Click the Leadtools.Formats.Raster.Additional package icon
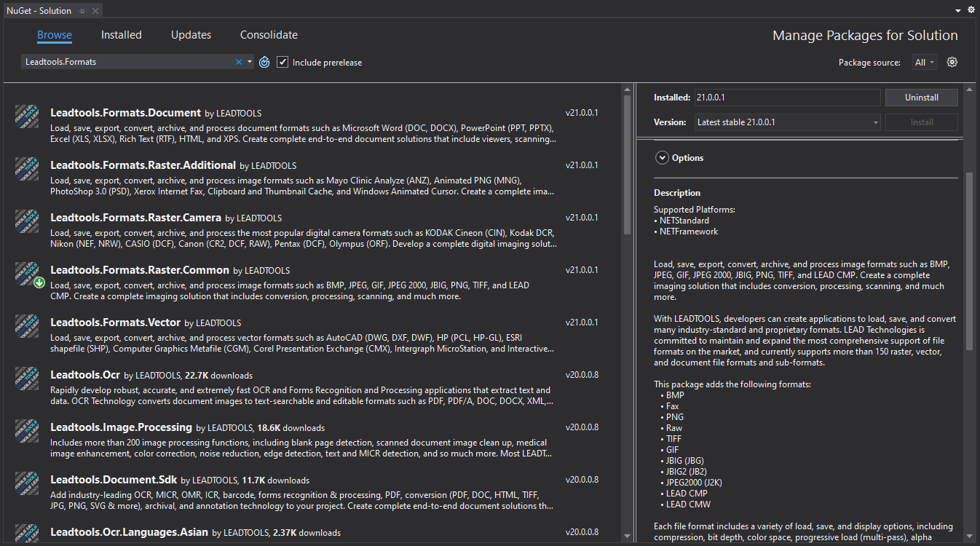Screen dimensions: 980x546 coord(27,169)
